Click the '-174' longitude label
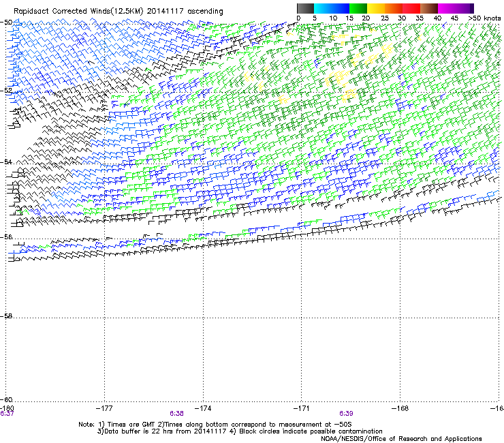 tap(203, 408)
